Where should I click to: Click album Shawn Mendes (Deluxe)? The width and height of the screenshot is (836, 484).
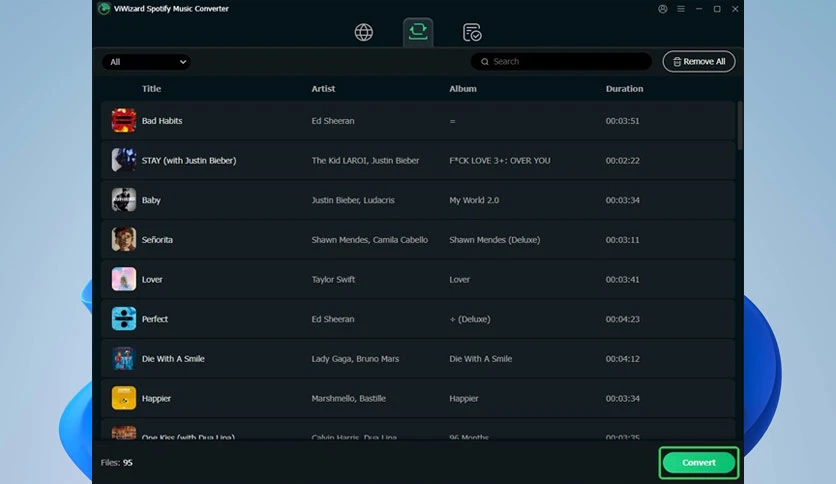(x=494, y=240)
